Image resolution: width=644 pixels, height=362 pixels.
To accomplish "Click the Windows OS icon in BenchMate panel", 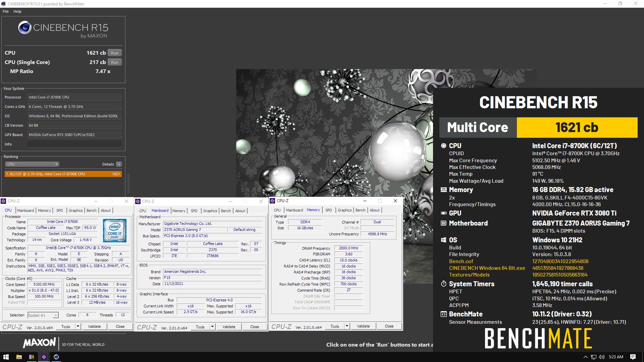I will [443, 240].
